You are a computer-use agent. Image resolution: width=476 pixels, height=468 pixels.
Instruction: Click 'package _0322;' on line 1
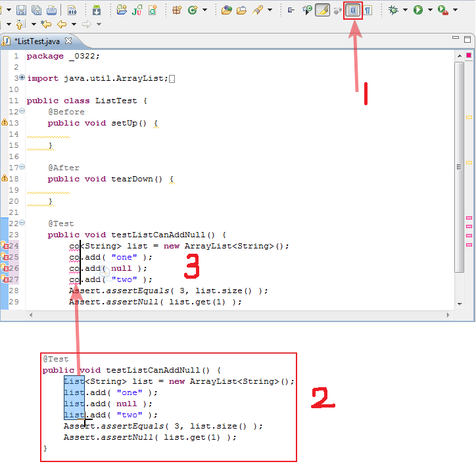tap(63, 56)
